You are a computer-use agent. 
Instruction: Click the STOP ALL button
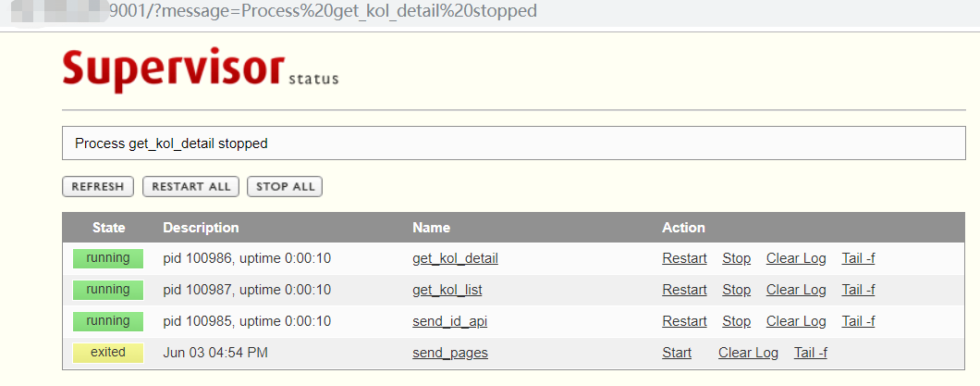(x=285, y=186)
